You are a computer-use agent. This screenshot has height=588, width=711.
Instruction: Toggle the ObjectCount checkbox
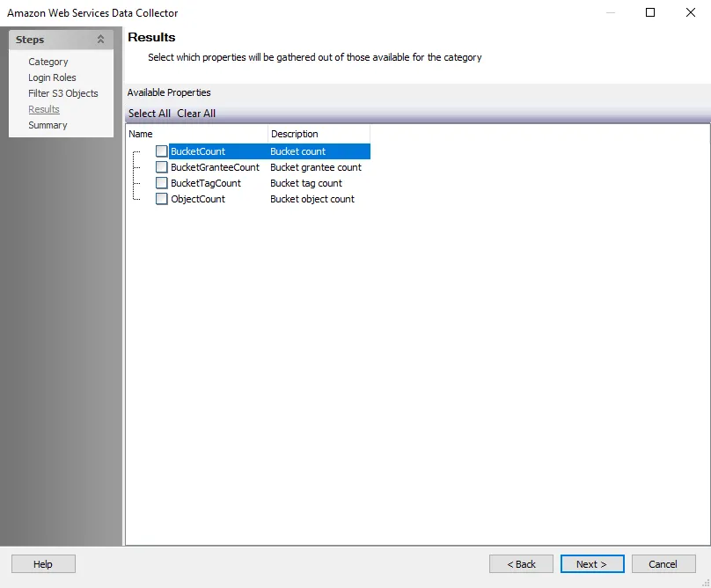click(161, 199)
